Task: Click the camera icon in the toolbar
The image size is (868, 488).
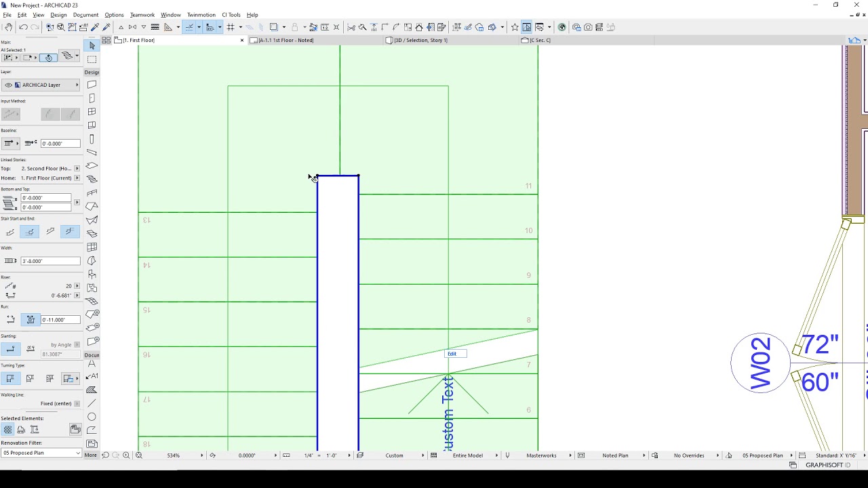Action: pyautogui.click(x=588, y=27)
